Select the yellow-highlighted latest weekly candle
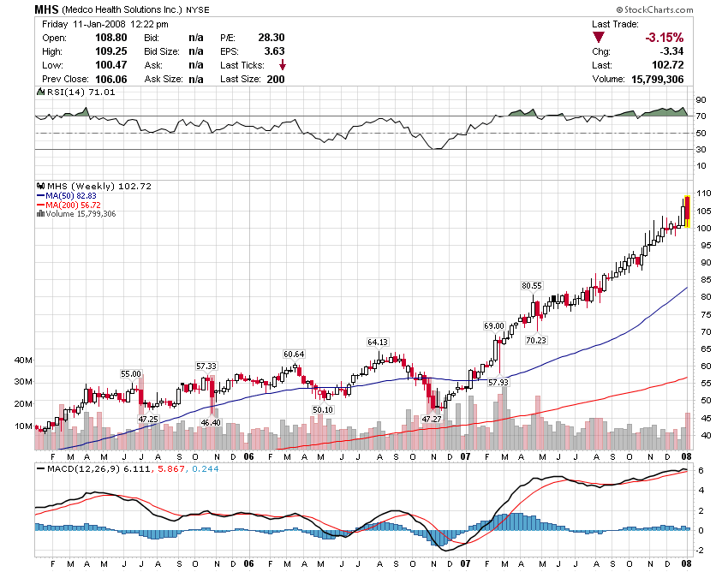This screenshot has height=572, width=728. point(687,212)
